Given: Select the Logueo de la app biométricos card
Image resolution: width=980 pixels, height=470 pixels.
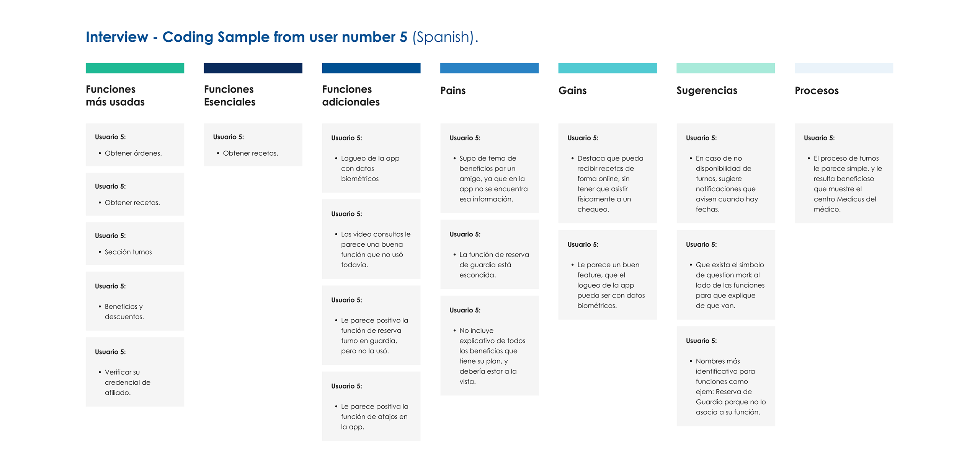Looking at the screenshot, I should click(371, 158).
